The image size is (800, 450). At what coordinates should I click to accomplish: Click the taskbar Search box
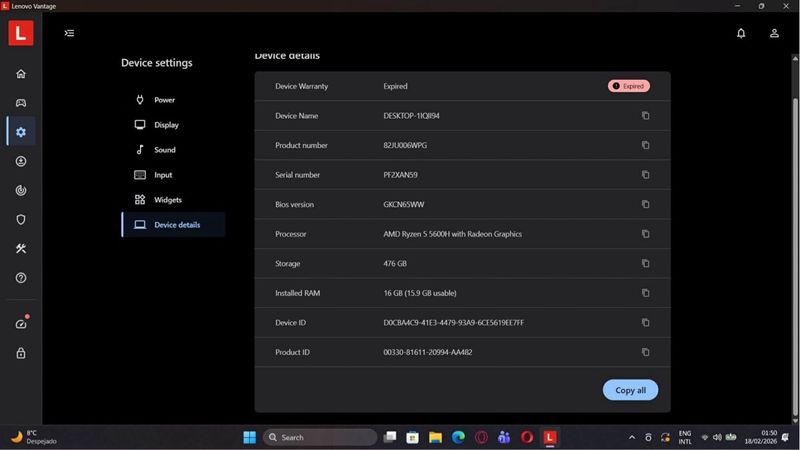coord(320,437)
